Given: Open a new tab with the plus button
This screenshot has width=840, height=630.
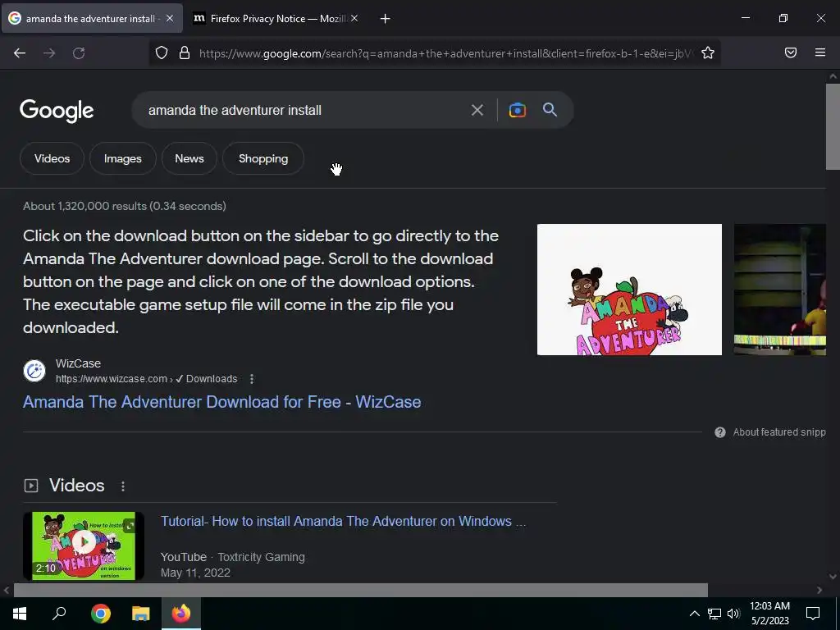Looking at the screenshot, I should [x=385, y=19].
